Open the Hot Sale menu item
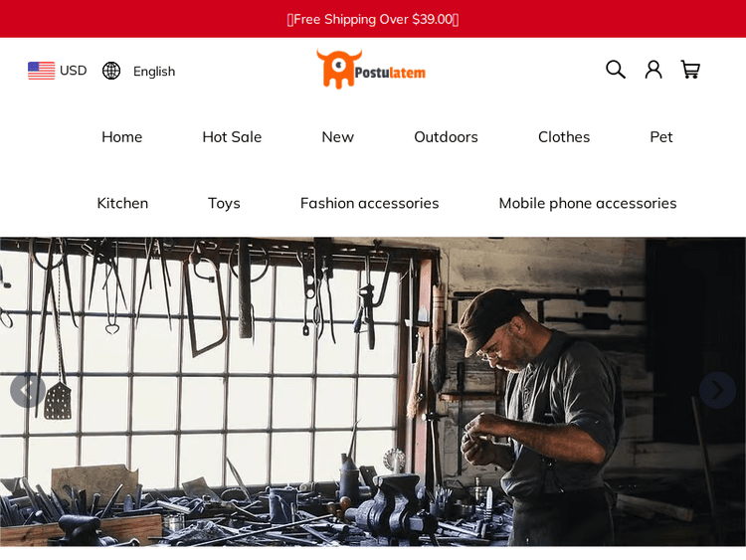Image resolution: width=746 pixels, height=560 pixels. [x=232, y=137]
